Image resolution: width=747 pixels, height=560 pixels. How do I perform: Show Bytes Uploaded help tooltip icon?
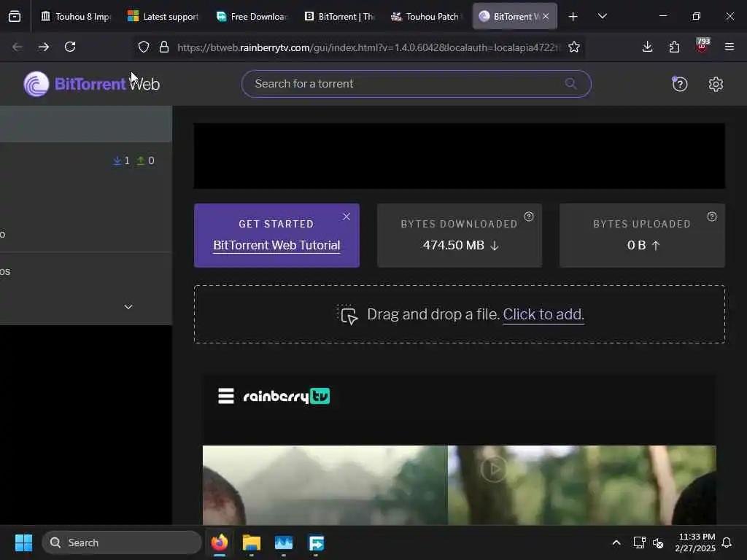point(712,217)
